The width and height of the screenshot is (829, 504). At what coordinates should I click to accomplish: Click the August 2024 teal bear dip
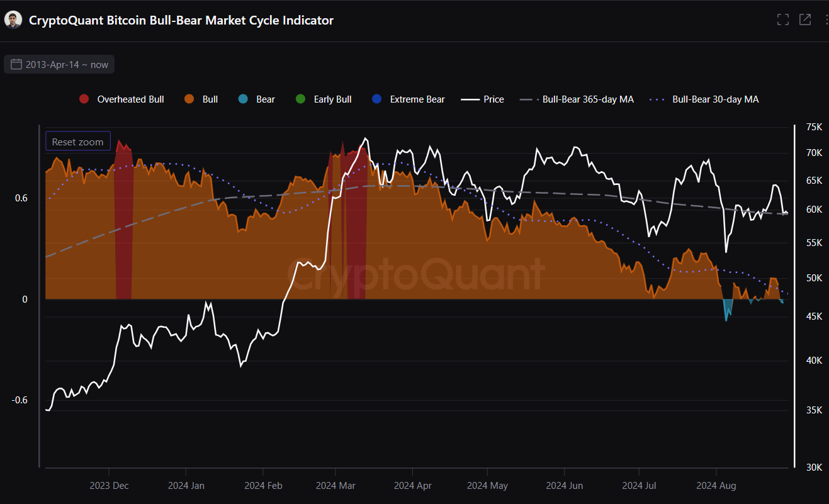click(728, 308)
